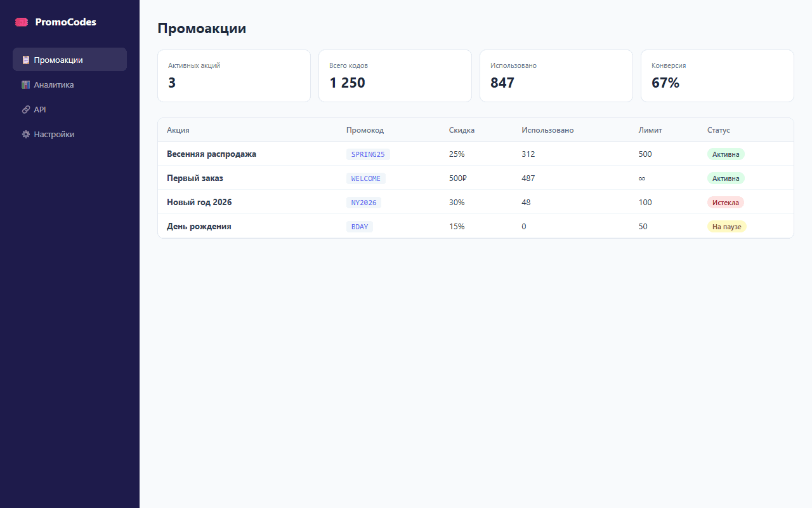The height and width of the screenshot is (508, 812).
Task: Click the 25% discount value
Action: (x=457, y=154)
